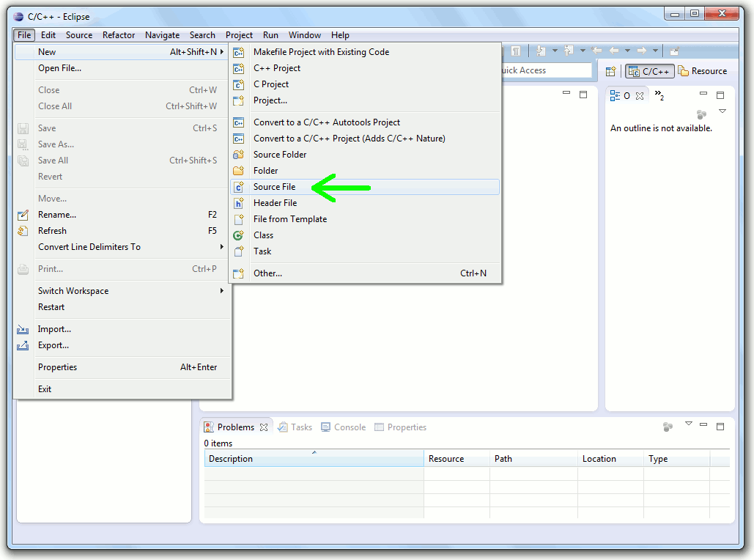Click the Rename pencil icon
The height and width of the screenshot is (560, 754).
(x=23, y=215)
